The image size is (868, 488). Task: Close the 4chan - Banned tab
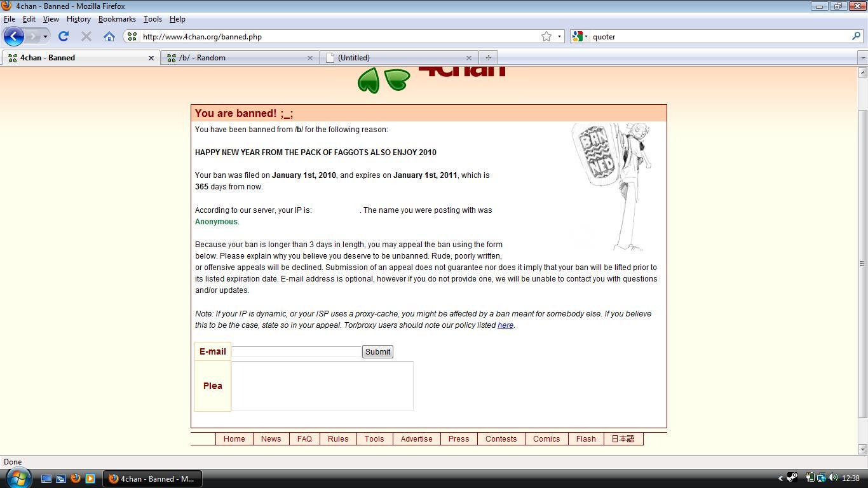pyautogui.click(x=151, y=58)
